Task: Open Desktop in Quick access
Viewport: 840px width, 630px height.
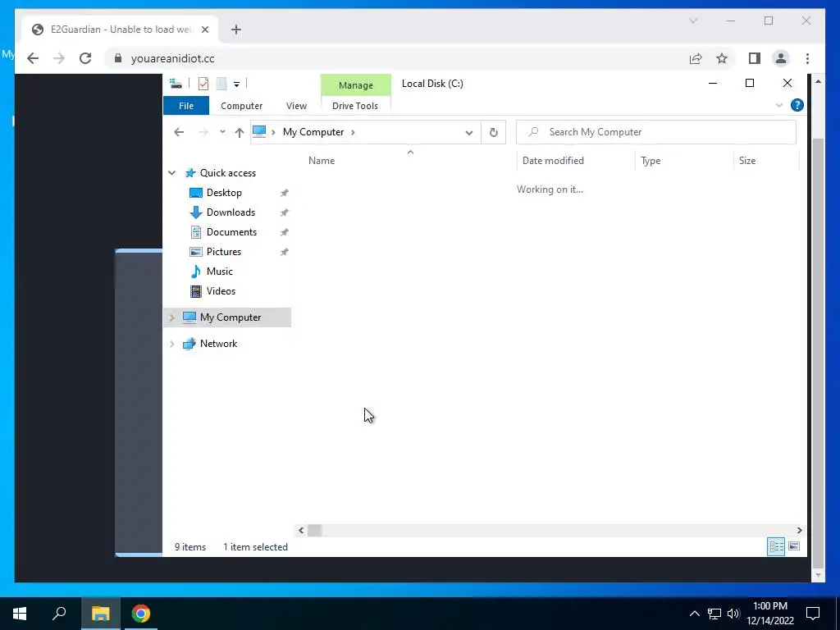Action: [x=224, y=192]
